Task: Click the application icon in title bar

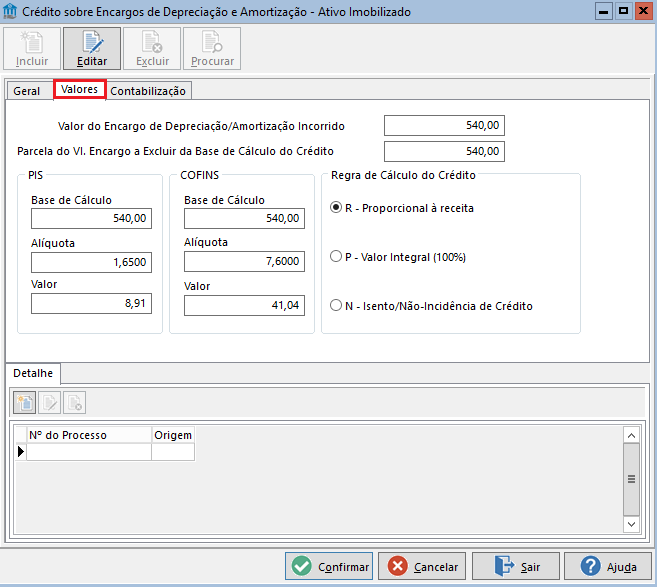Action: tap(10, 11)
